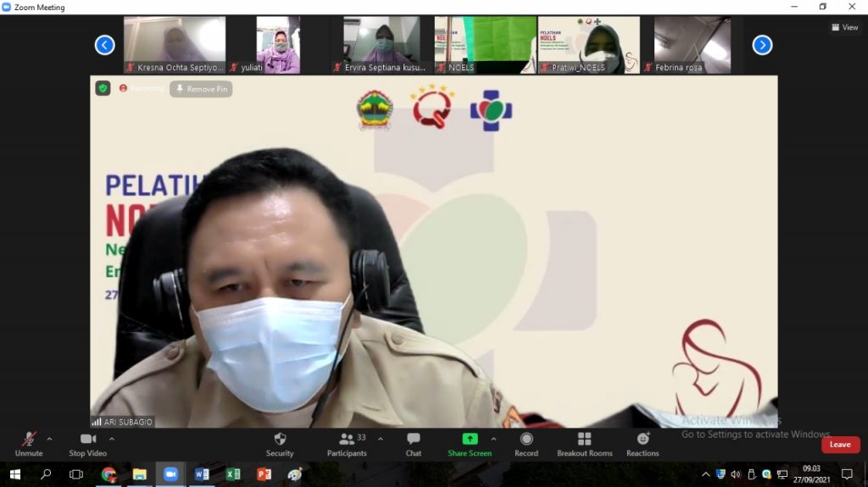This screenshot has width=868, height=487.
Task: Open clock showing 09.03
Action: click(811, 474)
